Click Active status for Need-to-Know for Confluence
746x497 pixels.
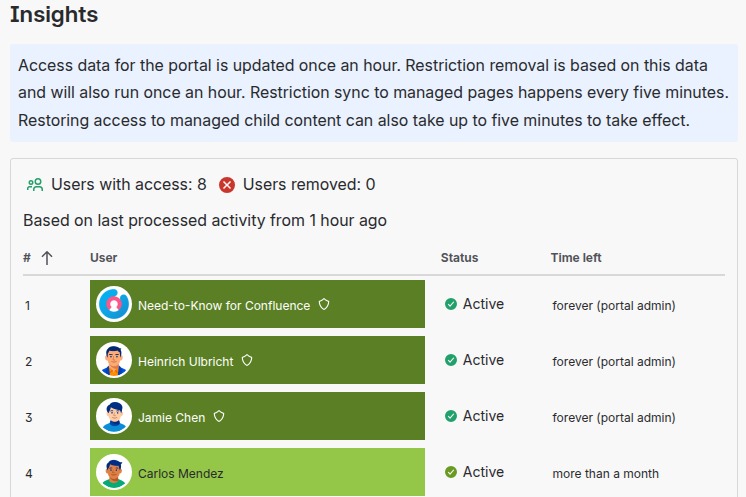coord(483,304)
